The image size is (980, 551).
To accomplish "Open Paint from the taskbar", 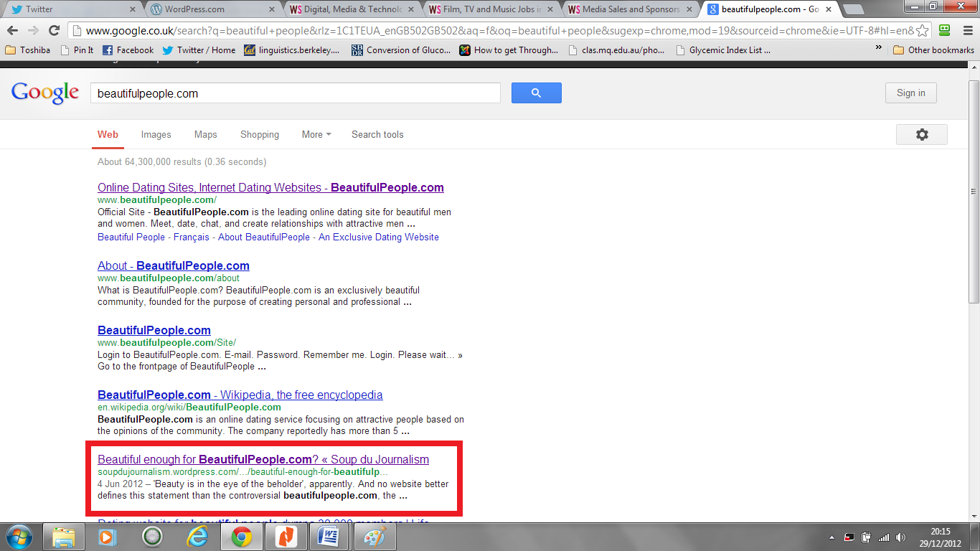I will coord(374,537).
